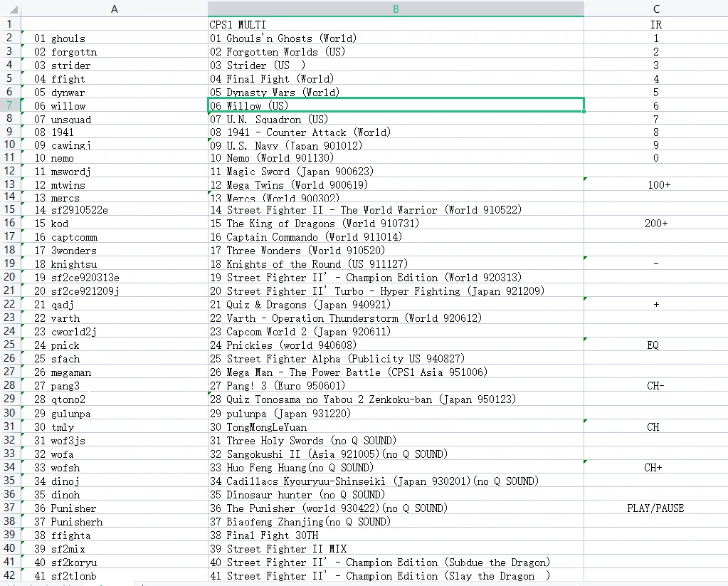Select column C header
Screen dimensions: 728x586
655,9
